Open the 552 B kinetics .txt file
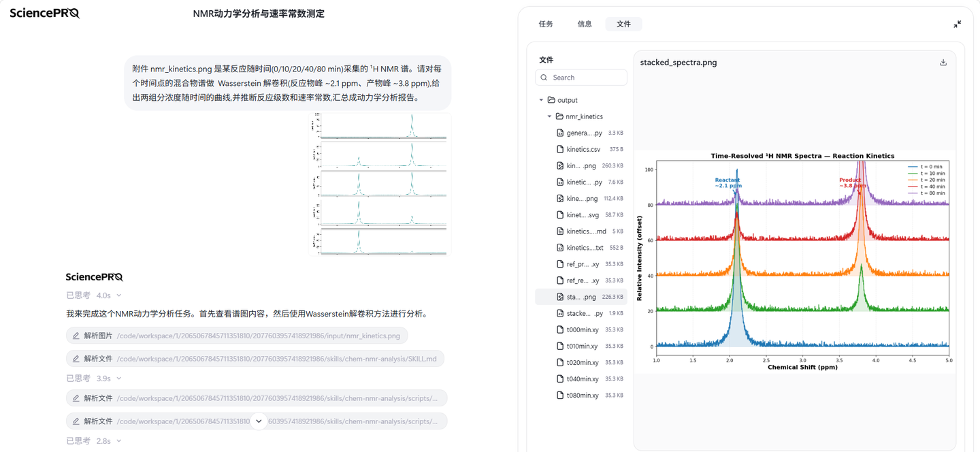This screenshot has height=452, width=980. 581,248
